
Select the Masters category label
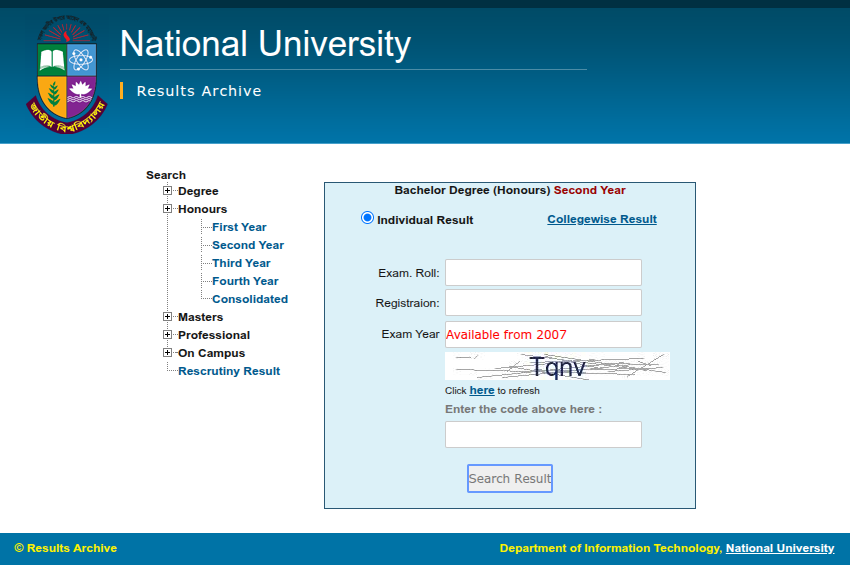pyautogui.click(x=201, y=317)
